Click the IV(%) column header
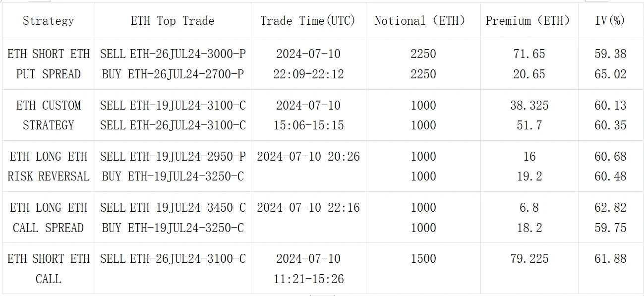644x296 pixels. 610,21
